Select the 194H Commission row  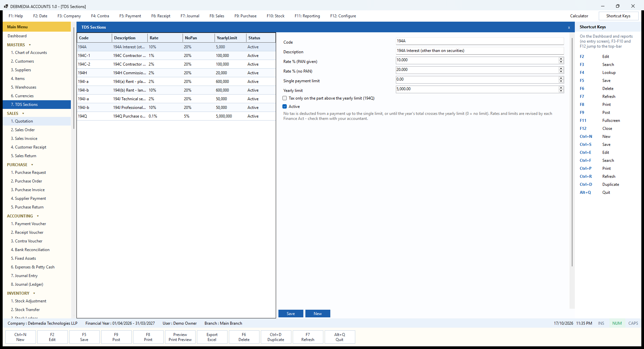click(x=176, y=73)
